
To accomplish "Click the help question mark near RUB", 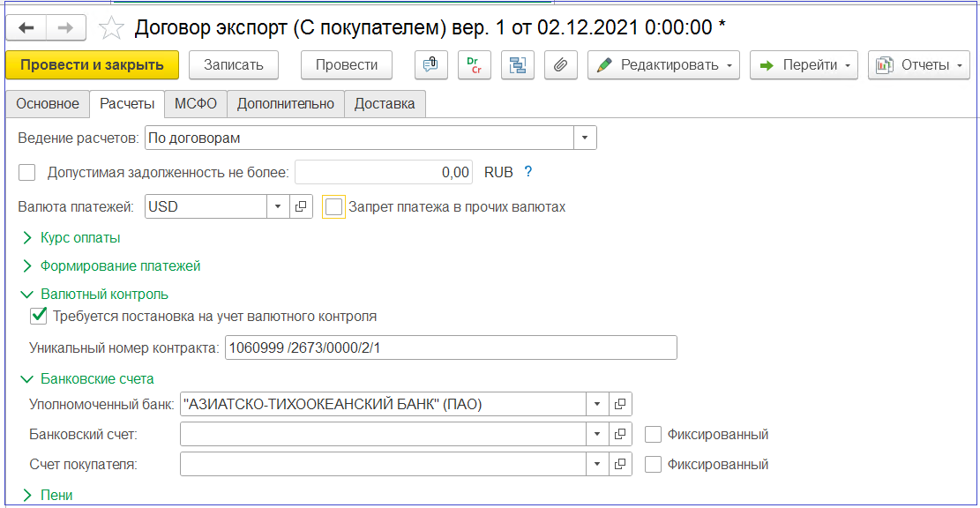I will [x=528, y=172].
